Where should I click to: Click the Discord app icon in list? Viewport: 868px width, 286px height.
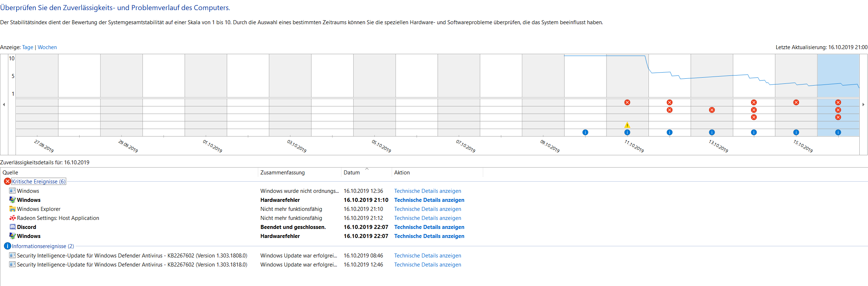point(12,227)
